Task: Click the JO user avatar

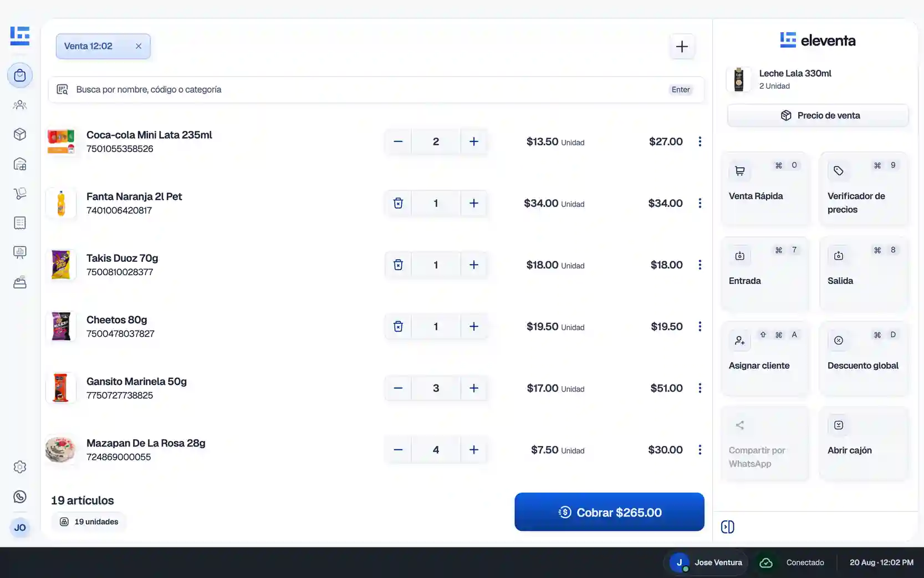Action: tap(20, 528)
